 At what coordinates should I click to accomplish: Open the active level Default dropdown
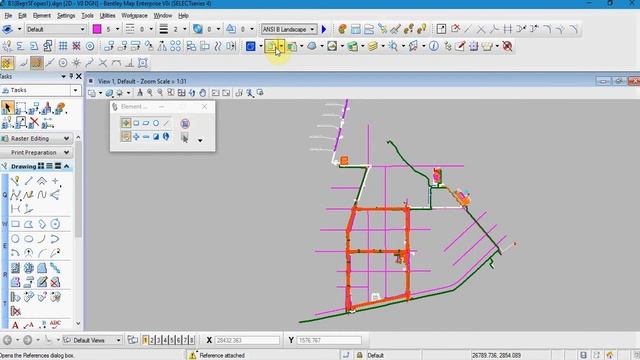[x=56, y=29]
